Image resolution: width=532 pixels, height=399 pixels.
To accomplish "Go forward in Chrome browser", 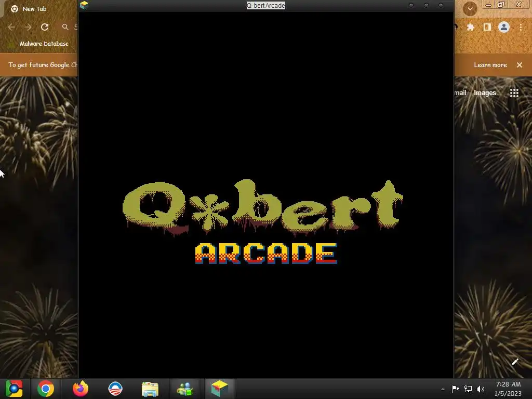I will [x=28, y=27].
